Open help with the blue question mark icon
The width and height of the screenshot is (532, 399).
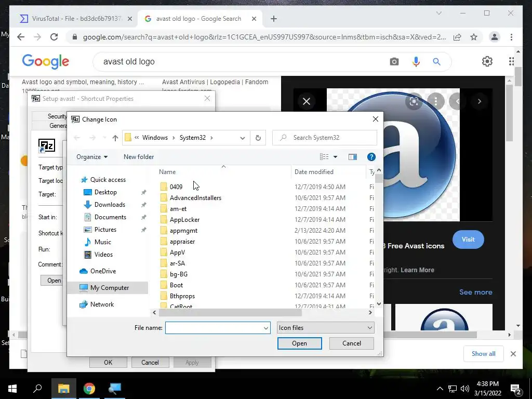[x=371, y=157]
